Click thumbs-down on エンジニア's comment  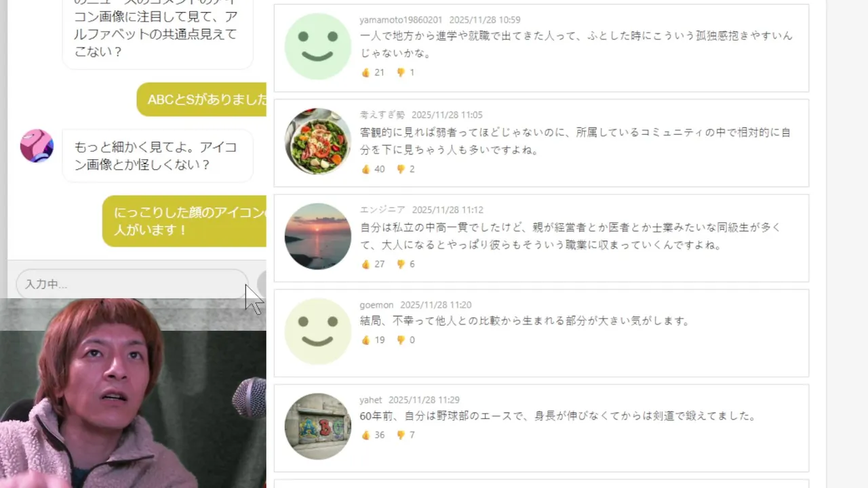401,264
